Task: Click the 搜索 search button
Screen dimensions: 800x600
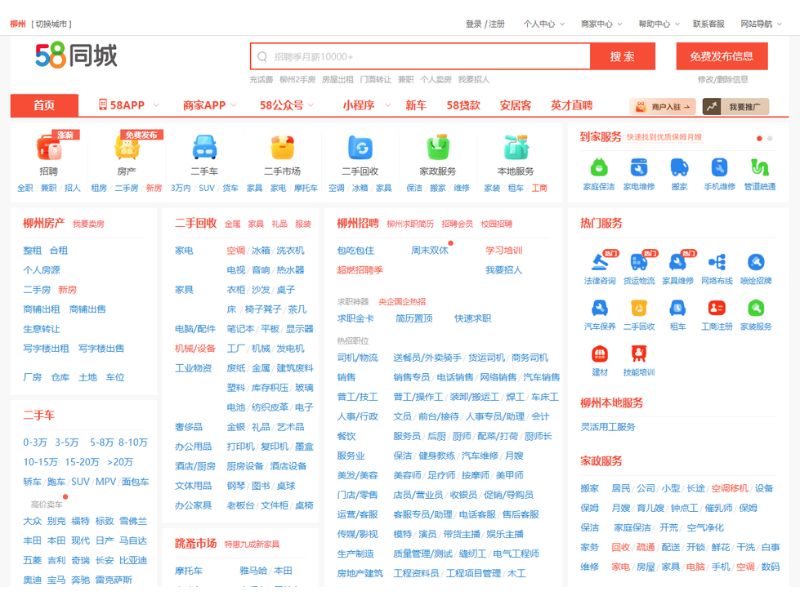Action: click(x=622, y=56)
